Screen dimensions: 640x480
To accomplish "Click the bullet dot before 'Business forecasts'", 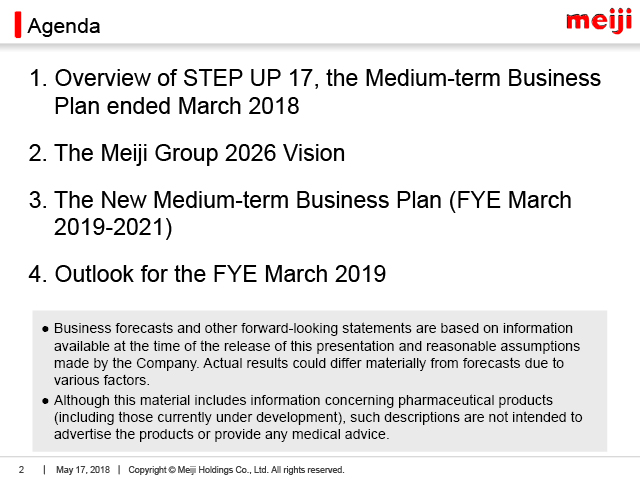I will coord(45,329).
